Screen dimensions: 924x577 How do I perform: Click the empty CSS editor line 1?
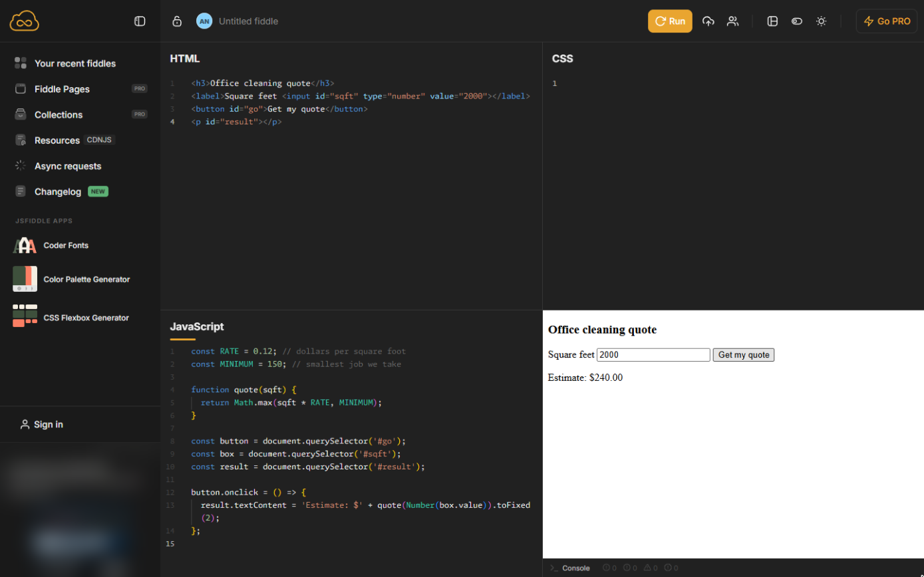(x=732, y=83)
